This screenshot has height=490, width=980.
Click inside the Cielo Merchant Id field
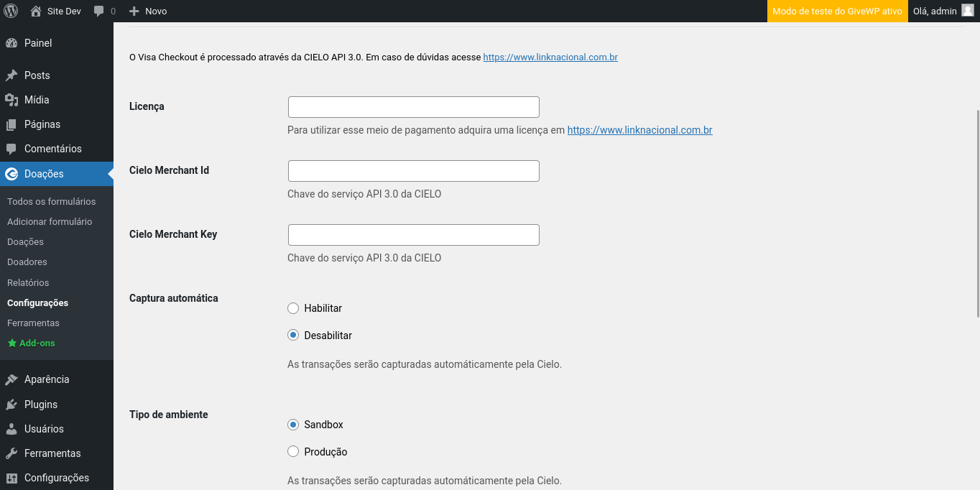[413, 170]
